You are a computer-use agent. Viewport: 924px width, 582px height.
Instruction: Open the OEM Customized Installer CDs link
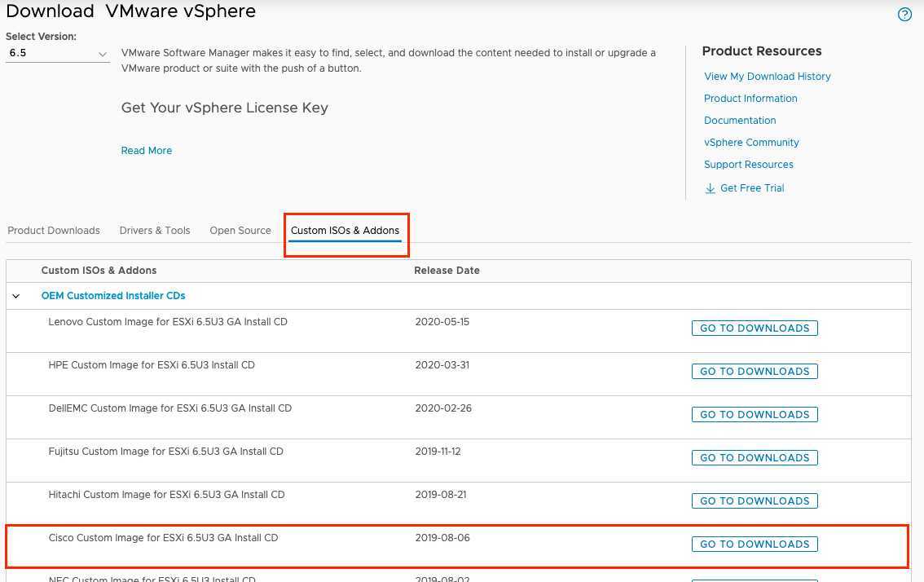tap(113, 295)
